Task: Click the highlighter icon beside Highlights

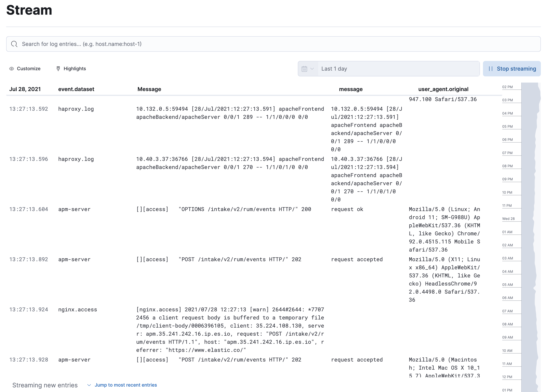Action: tap(58, 68)
